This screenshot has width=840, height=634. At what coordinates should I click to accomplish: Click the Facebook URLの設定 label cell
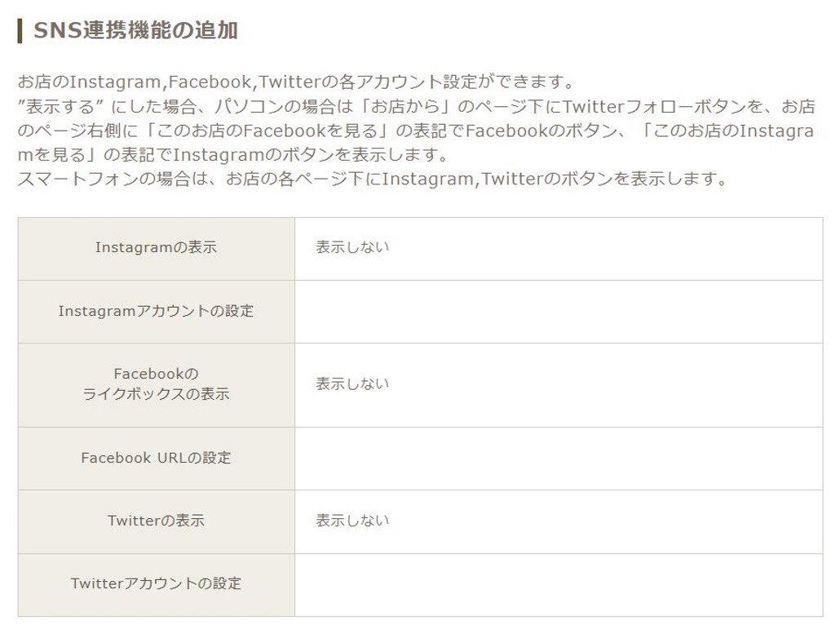[156, 459]
